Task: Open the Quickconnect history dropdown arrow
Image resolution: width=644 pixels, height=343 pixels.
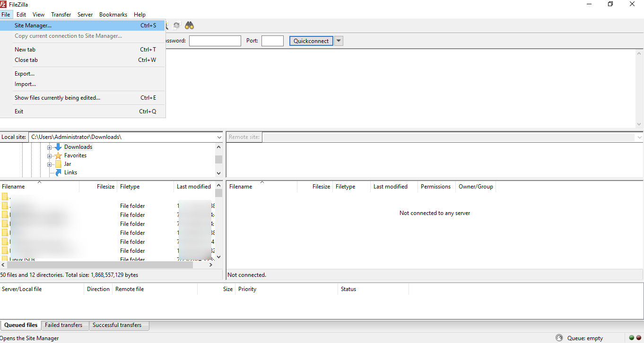Action: coord(339,41)
